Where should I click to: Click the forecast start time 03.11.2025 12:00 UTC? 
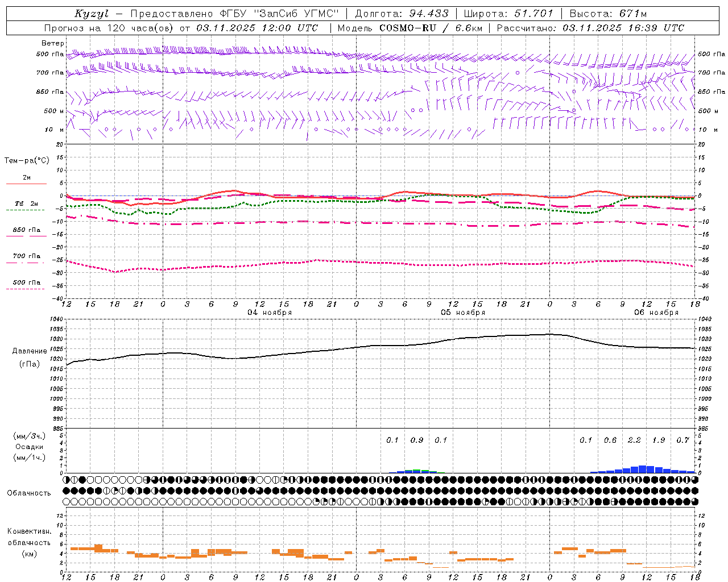coord(257,28)
